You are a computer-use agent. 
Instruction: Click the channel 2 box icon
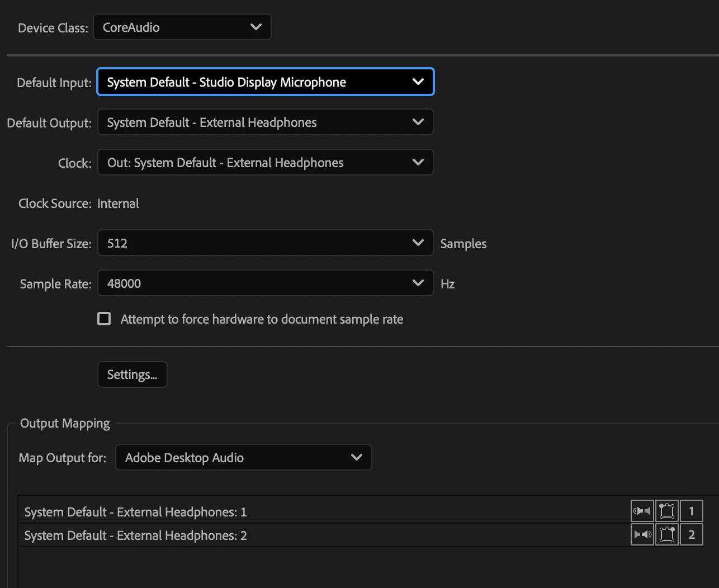[691, 534]
